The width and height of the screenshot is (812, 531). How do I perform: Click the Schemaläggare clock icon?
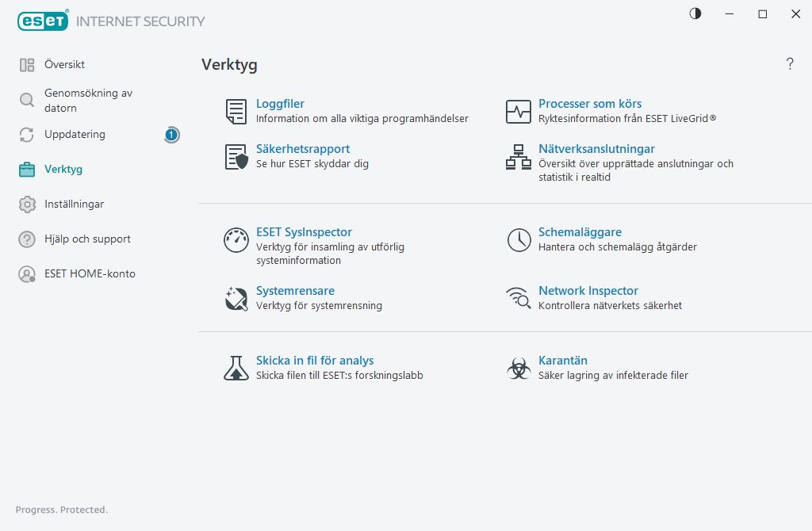coord(519,240)
